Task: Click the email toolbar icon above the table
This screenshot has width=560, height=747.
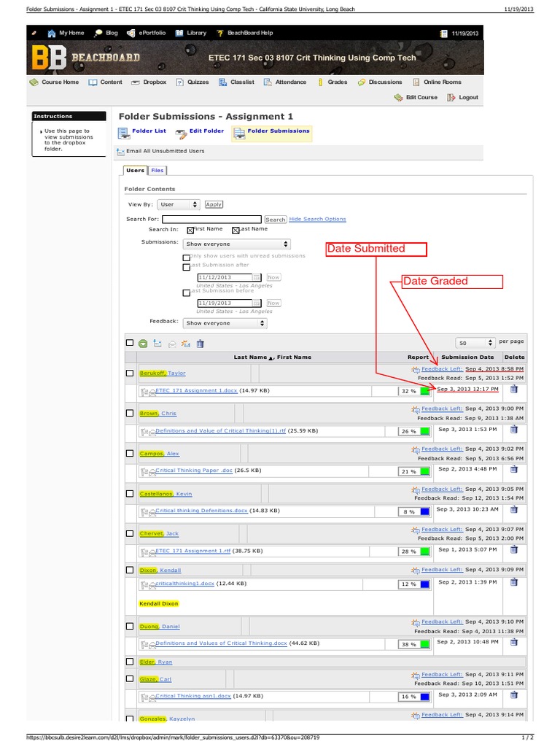Action: pyautogui.click(x=157, y=344)
